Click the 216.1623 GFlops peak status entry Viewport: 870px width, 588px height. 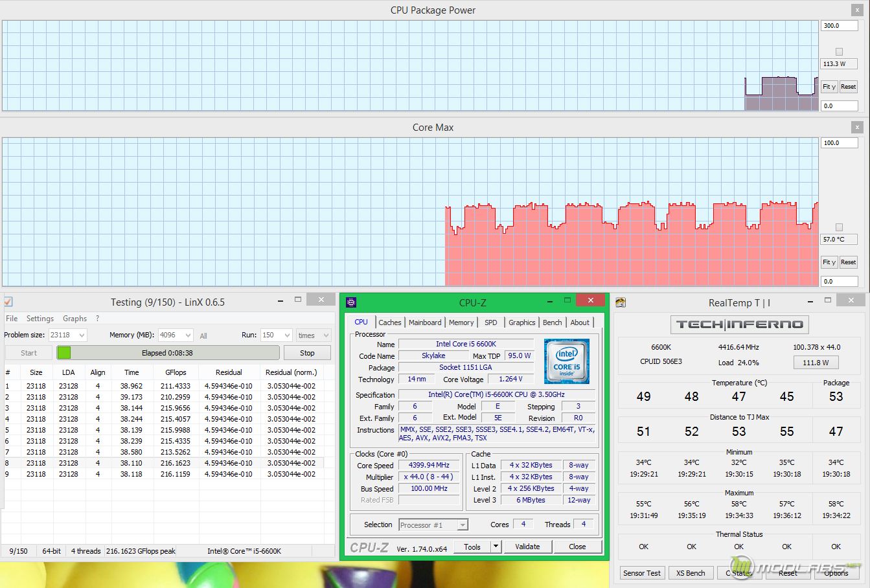point(141,551)
